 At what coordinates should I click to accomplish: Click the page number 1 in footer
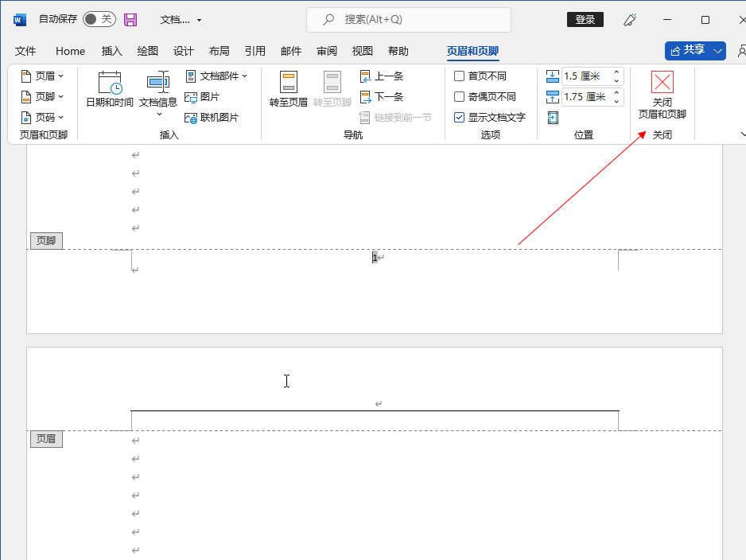(x=375, y=258)
